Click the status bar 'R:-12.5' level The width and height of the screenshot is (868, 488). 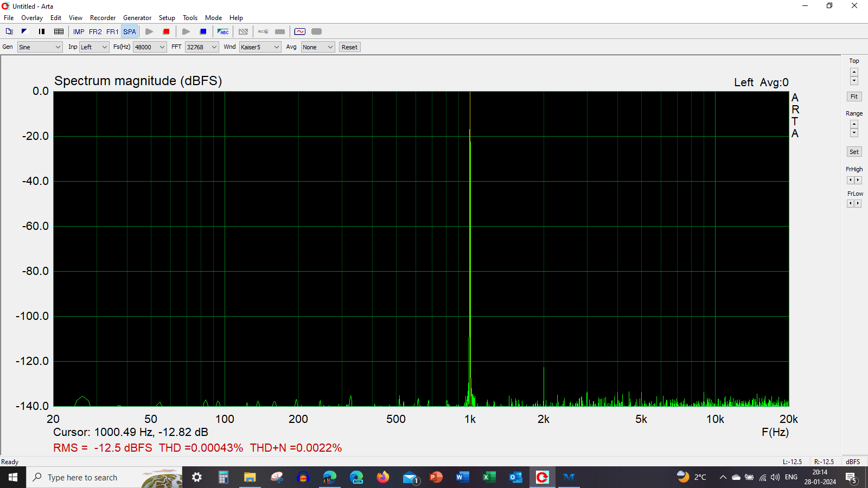(824, 462)
